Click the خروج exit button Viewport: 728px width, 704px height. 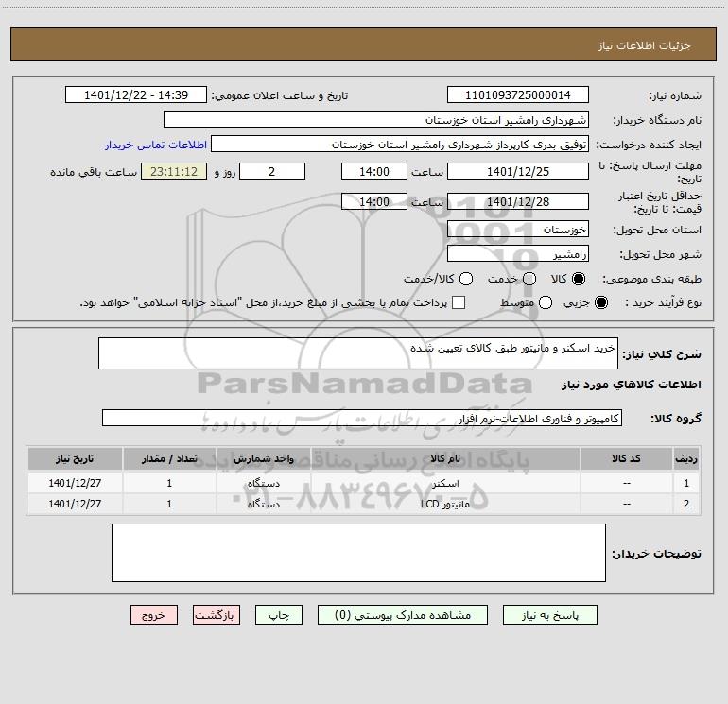pyautogui.click(x=154, y=615)
